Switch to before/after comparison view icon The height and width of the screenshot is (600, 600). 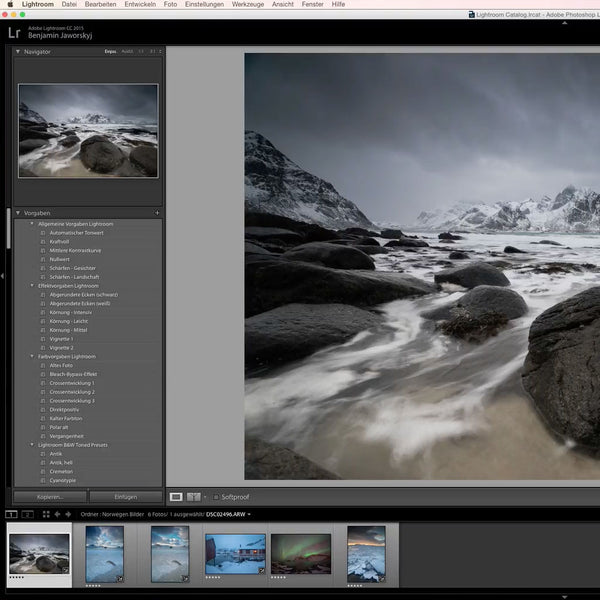[x=195, y=496]
